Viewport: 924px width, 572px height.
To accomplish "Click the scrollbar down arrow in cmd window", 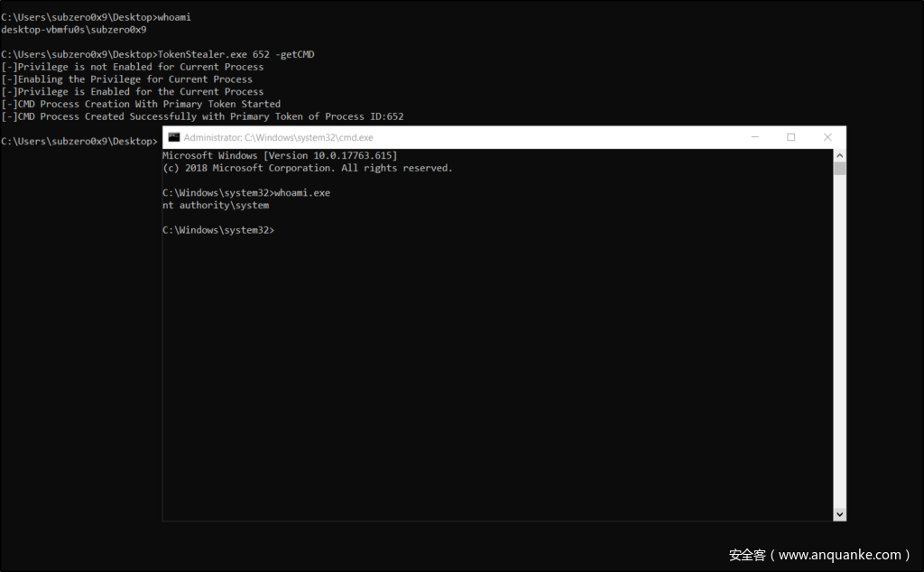I will pos(839,514).
